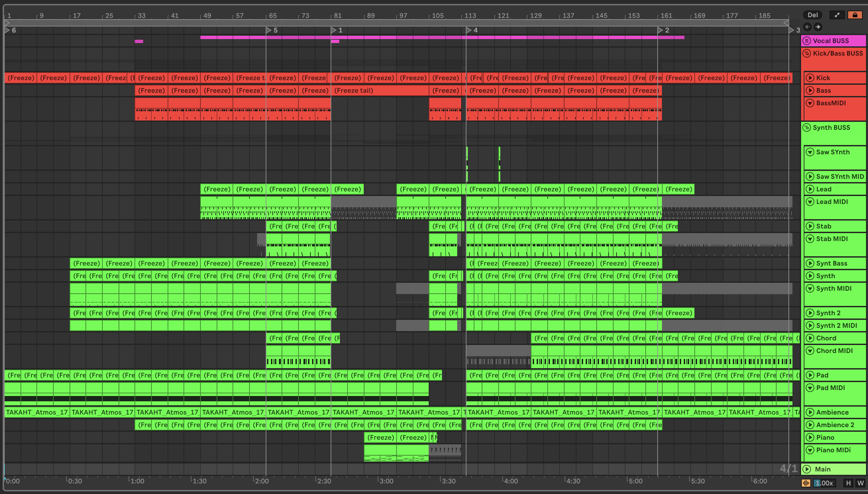Unfold the Ambience 2 track

coord(810,425)
